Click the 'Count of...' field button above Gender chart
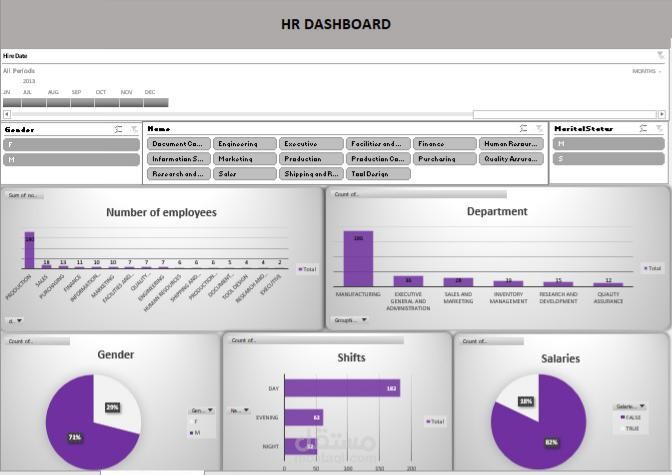Viewport: 672px width, 475px height. pyautogui.click(x=38, y=341)
